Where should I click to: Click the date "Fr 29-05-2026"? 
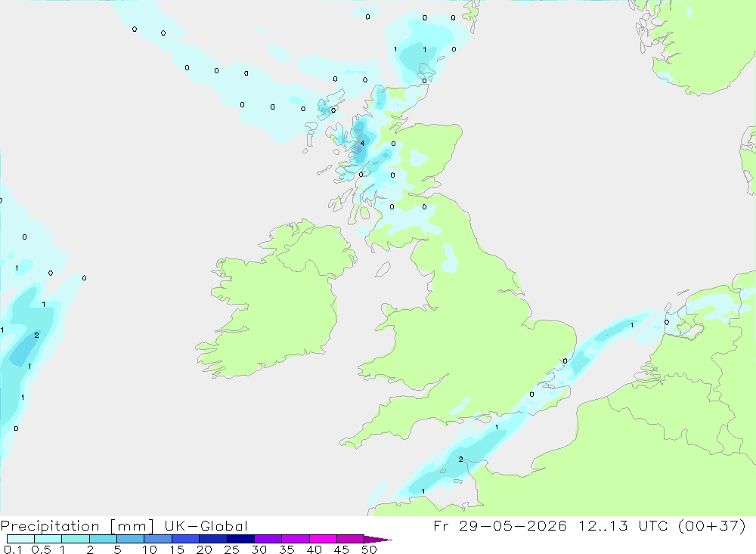click(500, 525)
